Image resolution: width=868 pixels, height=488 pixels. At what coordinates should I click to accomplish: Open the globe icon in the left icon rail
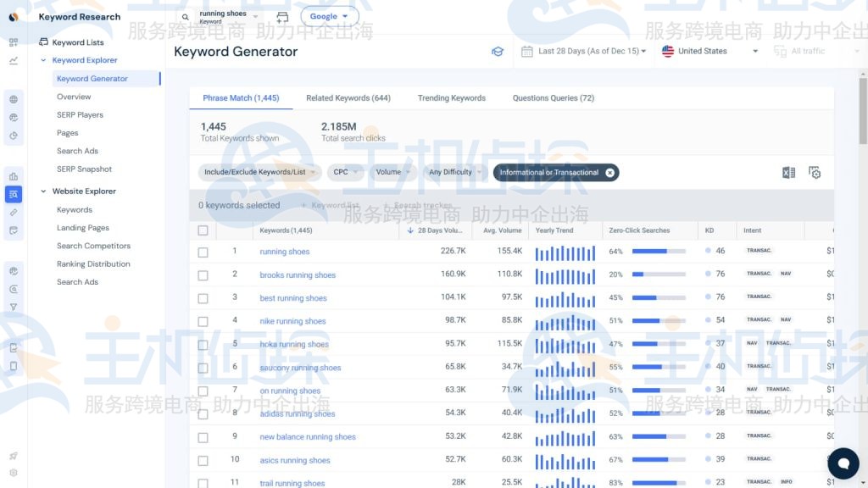pyautogui.click(x=12, y=97)
